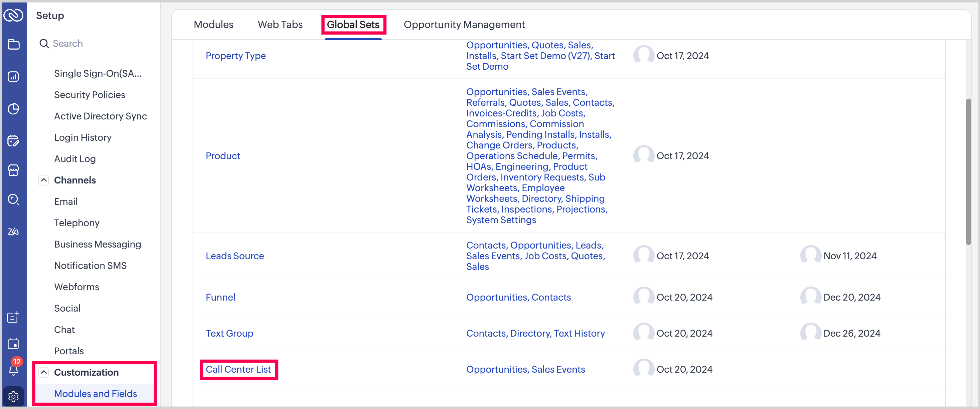Open the Leads Source global set
This screenshot has width=980, height=409.
click(235, 256)
